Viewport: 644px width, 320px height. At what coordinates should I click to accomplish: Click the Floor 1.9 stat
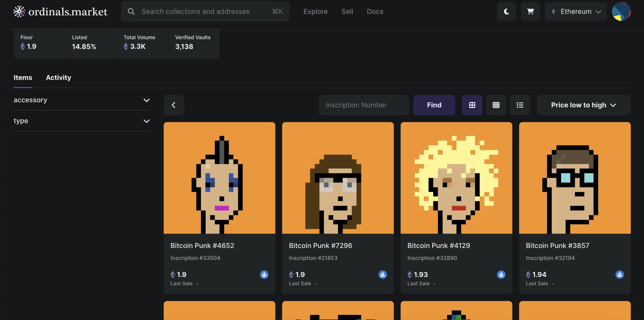(x=39, y=44)
